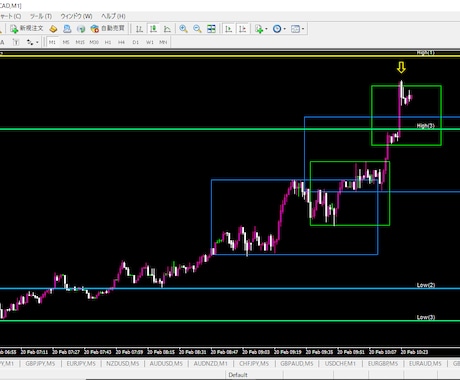Viewport: 460px width, 380px height.
Task: Switch to the GBPJPY,M5 chart tab
Action: coord(40,364)
